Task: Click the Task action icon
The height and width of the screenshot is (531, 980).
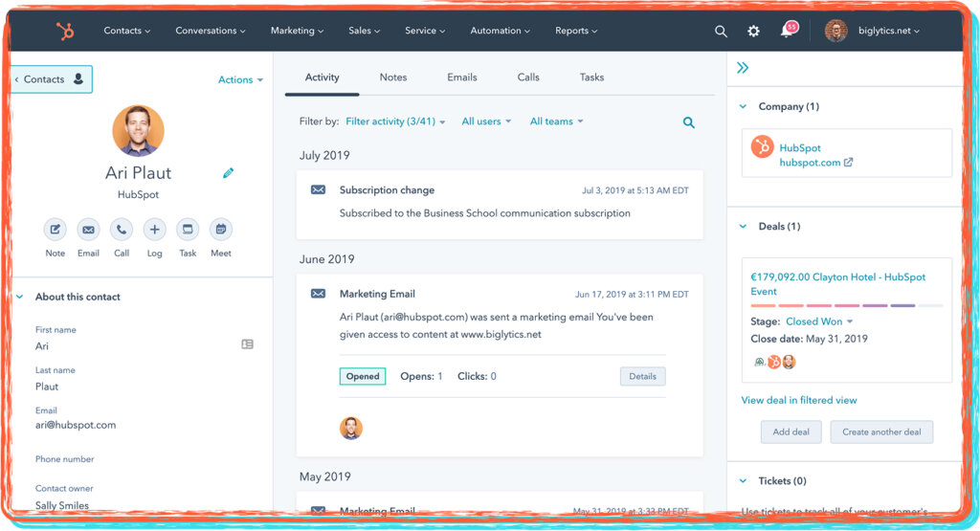Action: tap(188, 230)
